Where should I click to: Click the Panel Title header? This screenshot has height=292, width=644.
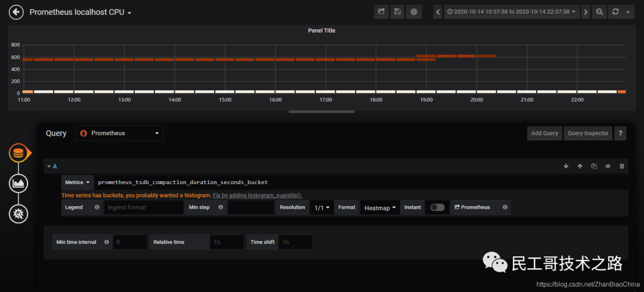pos(321,30)
